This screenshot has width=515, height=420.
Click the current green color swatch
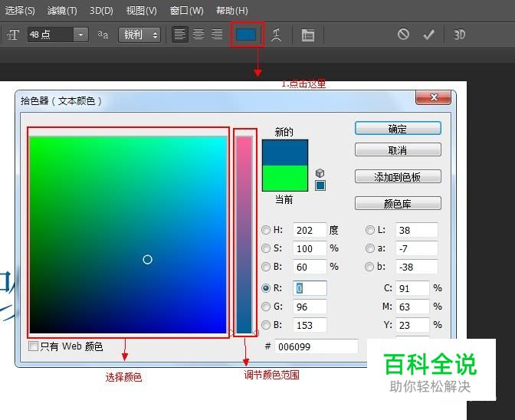pyautogui.click(x=285, y=179)
